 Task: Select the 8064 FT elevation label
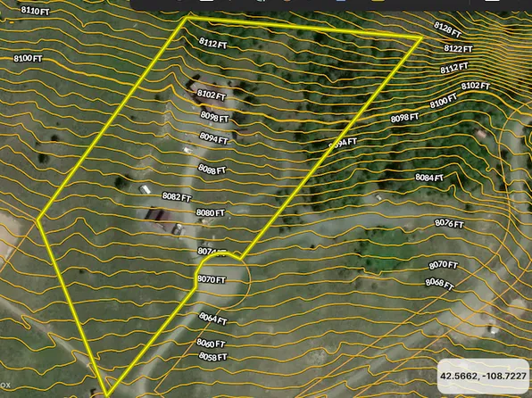point(212,319)
